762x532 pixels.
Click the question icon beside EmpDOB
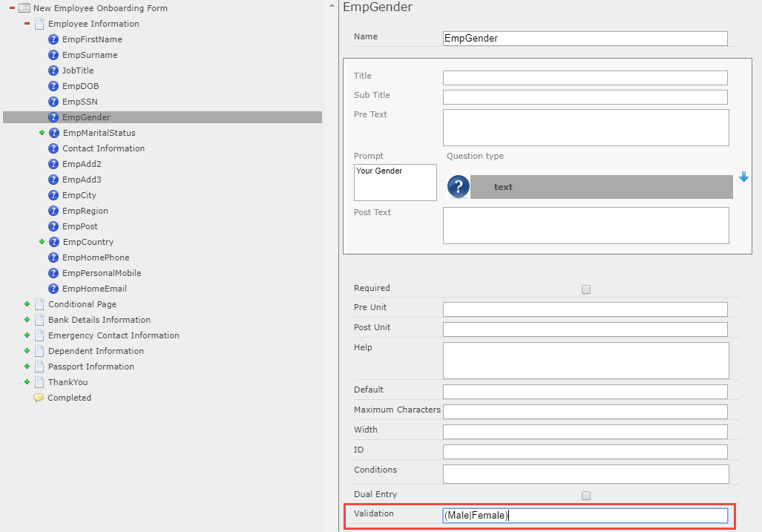(x=53, y=86)
